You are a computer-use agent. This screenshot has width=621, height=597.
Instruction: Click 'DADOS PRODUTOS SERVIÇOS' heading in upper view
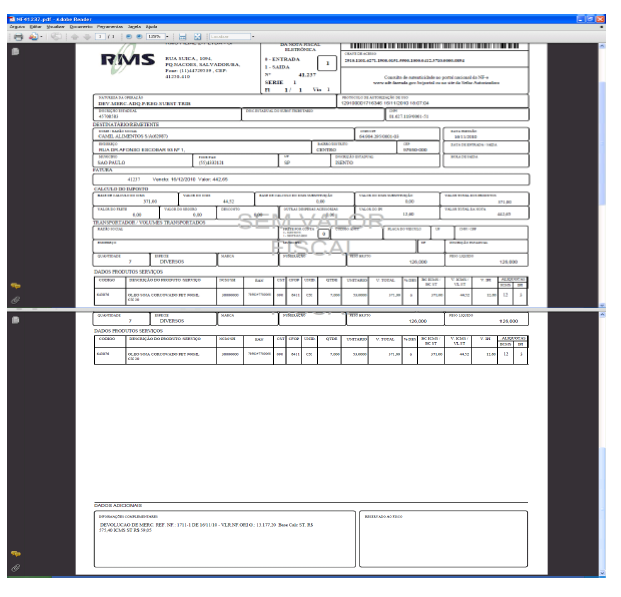(128, 272)
